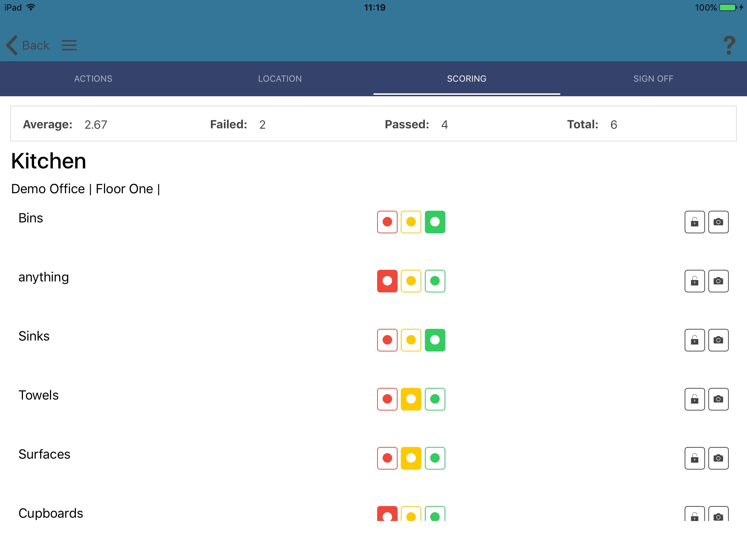This screenshot has width=747, height=560.
Task: Tap the Sinks item label
Action: pyautogui.click(x=34, y=336)
